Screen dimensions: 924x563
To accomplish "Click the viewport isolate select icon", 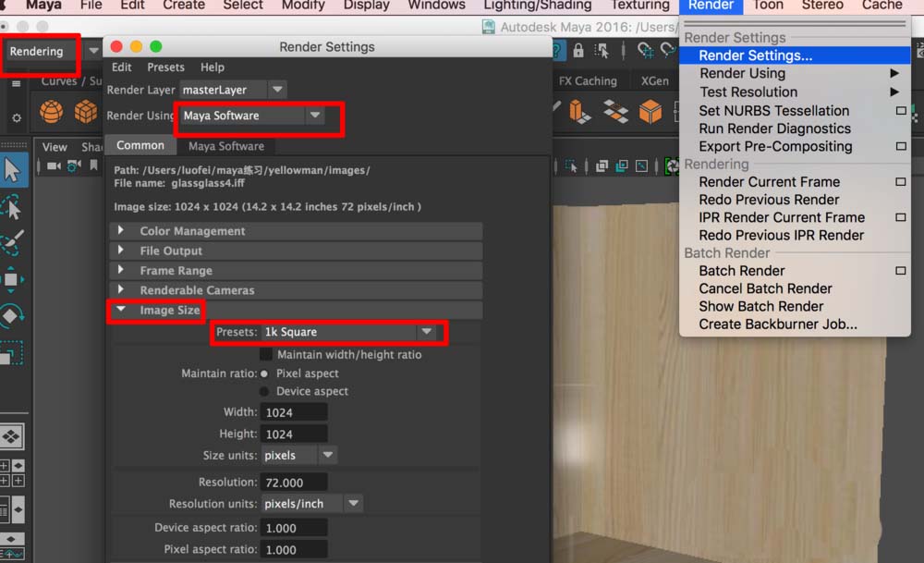I will click(x=570, y=166).
